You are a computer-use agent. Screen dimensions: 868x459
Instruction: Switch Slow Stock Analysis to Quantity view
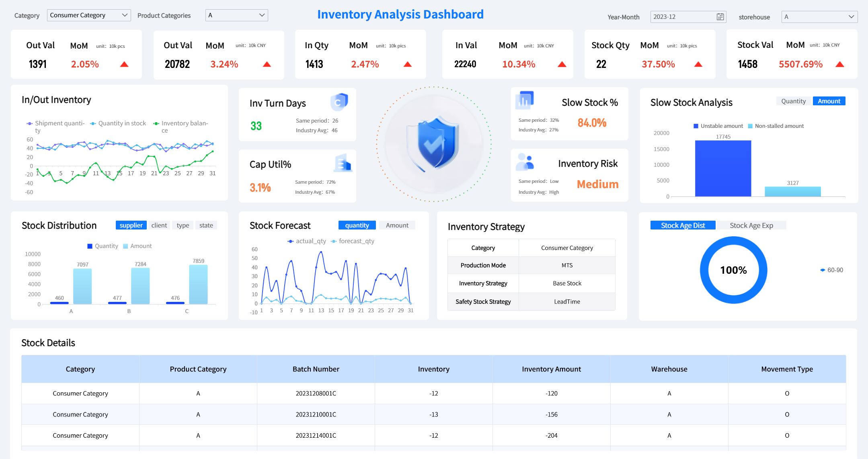coord(793,101)
